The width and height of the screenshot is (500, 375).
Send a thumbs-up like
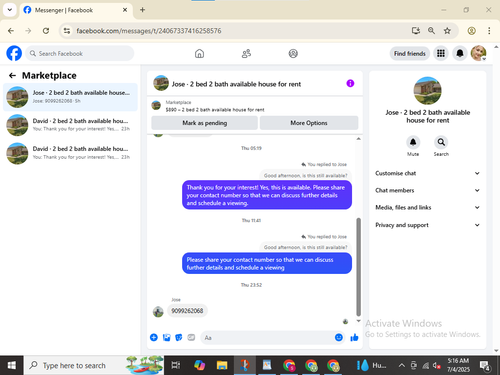[354, 337]
